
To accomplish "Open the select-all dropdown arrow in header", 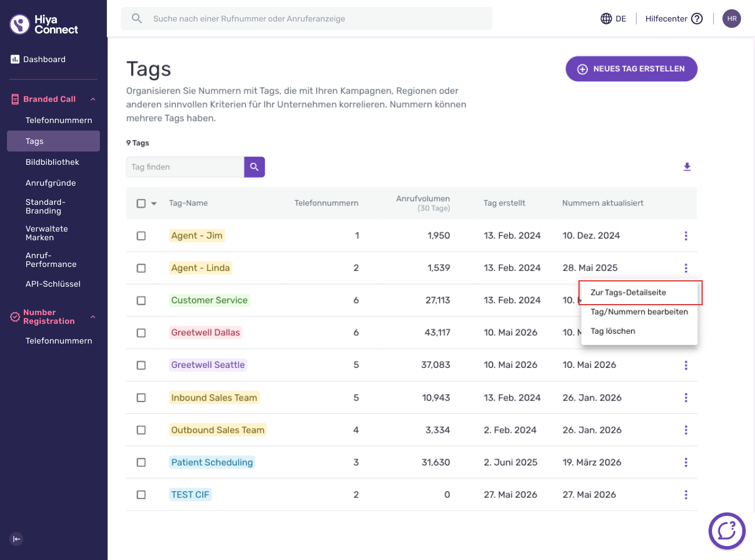I will tap(154, 204).
